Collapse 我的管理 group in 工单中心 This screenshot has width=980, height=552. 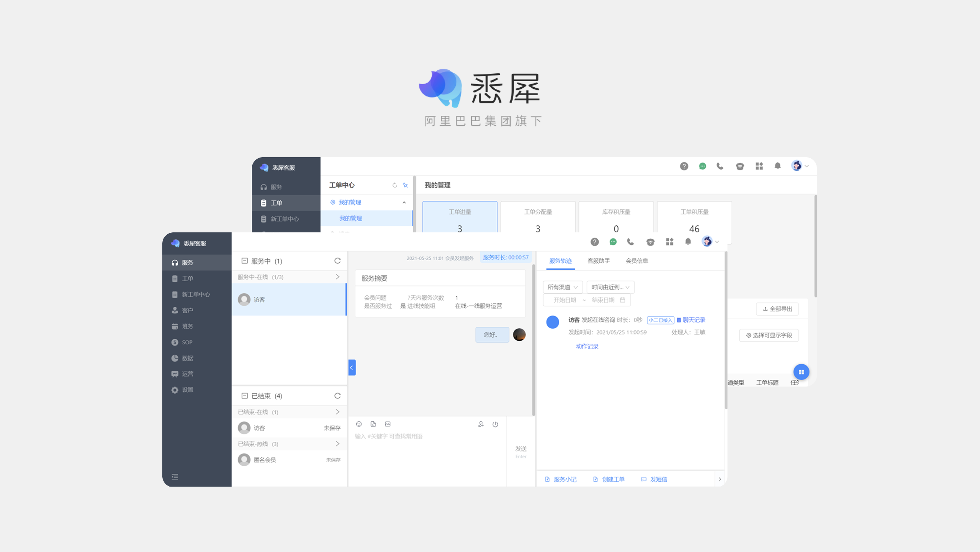click(404, 203)
